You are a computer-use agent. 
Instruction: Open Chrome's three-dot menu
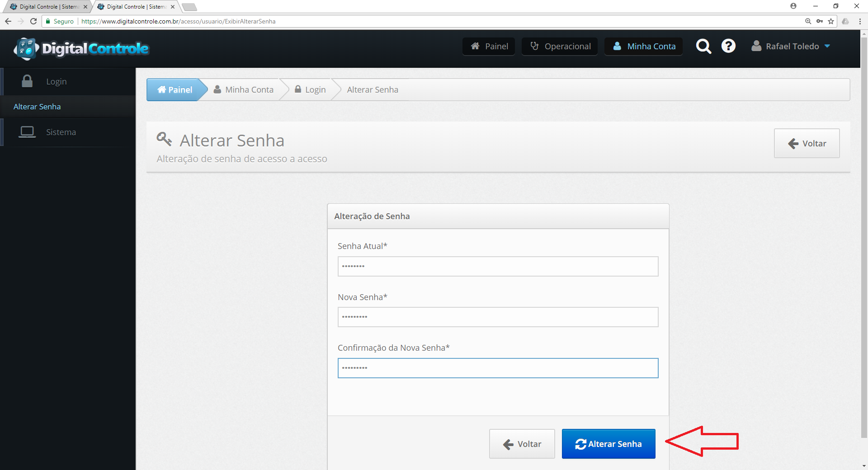pos(860,21)
